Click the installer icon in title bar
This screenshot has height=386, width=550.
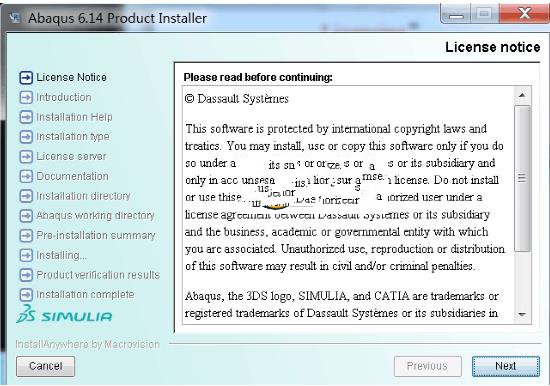pyautogui.click(x=14, y=18)
